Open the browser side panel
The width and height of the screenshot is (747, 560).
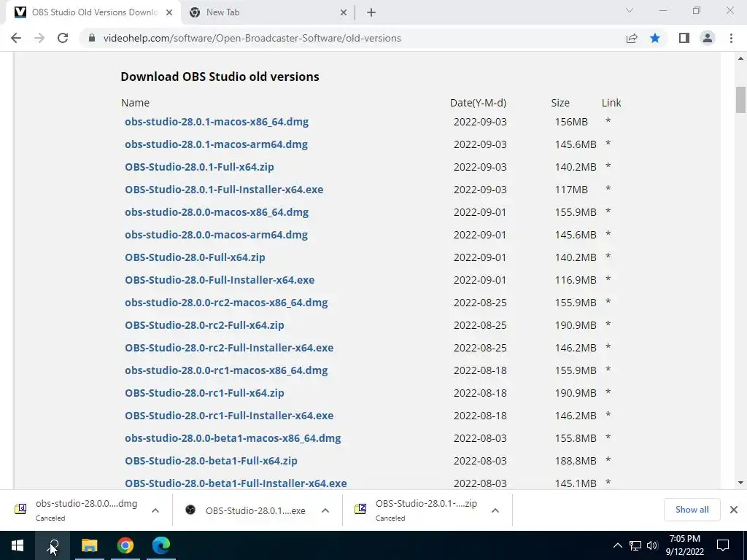pyautogui.click(x=684, y=38)
